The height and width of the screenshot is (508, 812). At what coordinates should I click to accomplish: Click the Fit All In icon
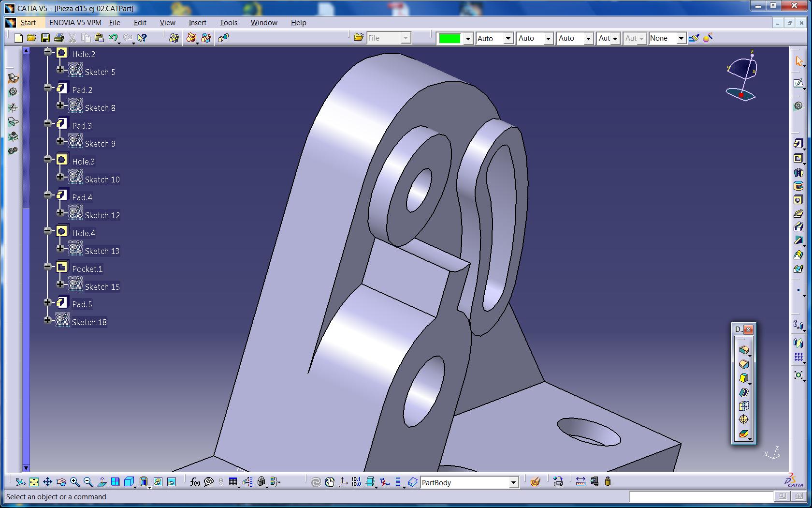34,482
